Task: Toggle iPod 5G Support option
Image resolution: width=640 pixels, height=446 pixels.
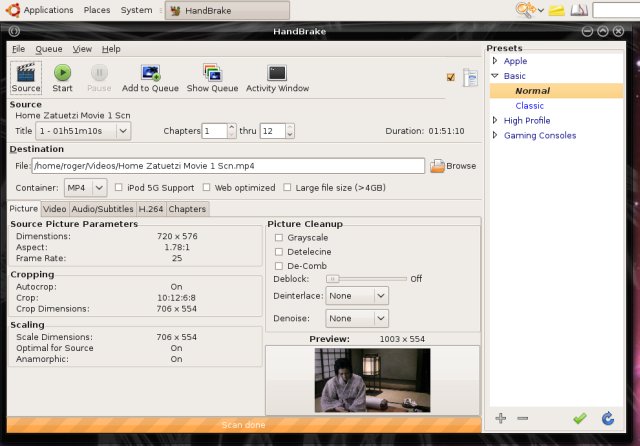Action: tap(119, 187)
